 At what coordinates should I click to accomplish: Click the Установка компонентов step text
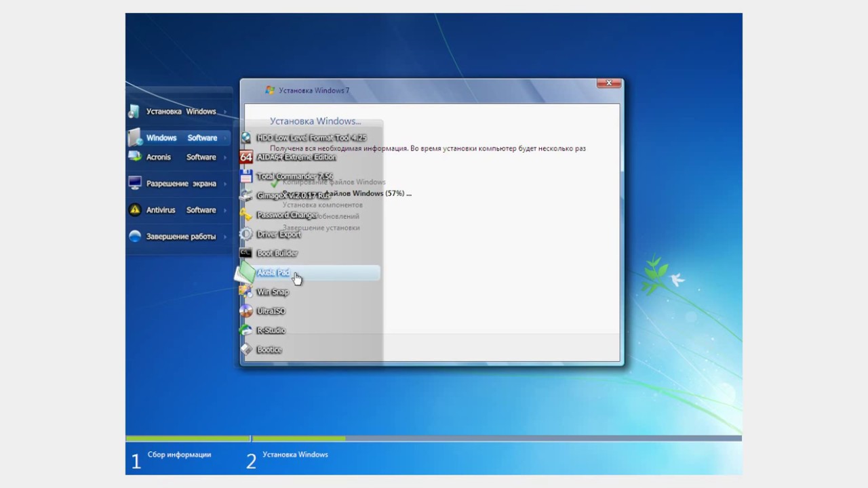pos(322,205)
